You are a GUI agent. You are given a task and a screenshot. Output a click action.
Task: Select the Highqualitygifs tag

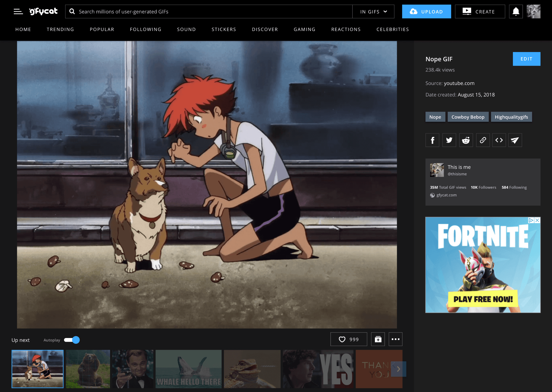click(511, 117)
